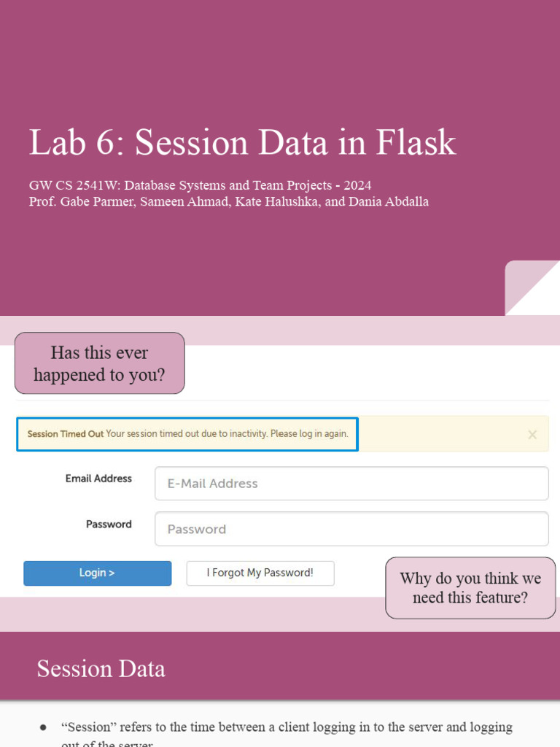The image size is (560, 747).
Task: Click the Prof. Gabe Parmer instructors line
Action: (229, 201)
